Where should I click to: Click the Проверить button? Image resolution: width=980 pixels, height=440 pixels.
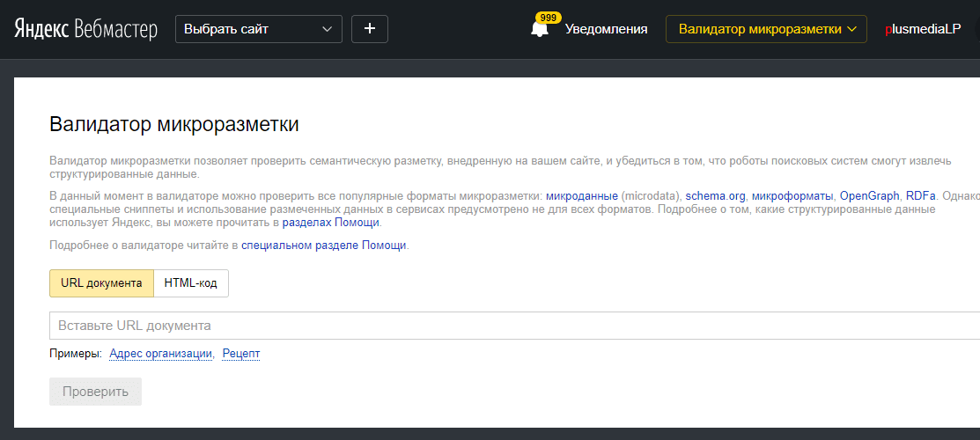tap(96, 392)
